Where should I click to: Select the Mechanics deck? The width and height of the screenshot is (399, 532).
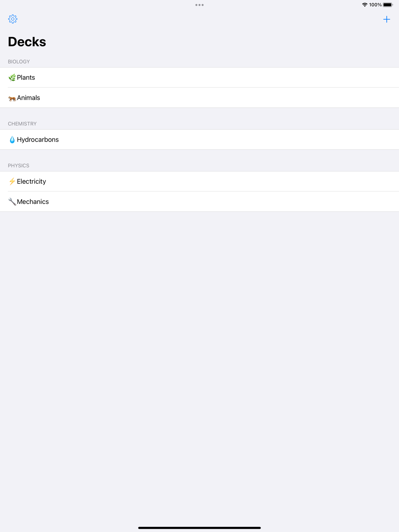[199, 202]
